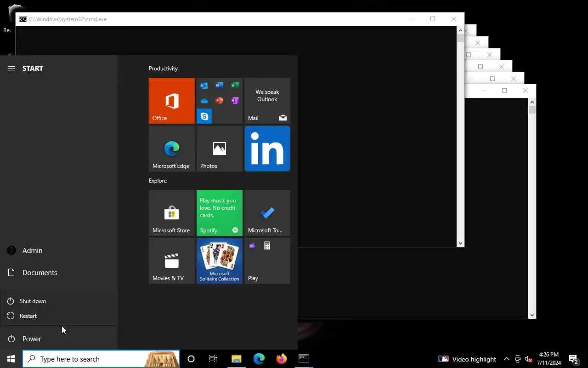Open the Office tile
This screenshot has width=588, height=368.
[x=172, y=101]
